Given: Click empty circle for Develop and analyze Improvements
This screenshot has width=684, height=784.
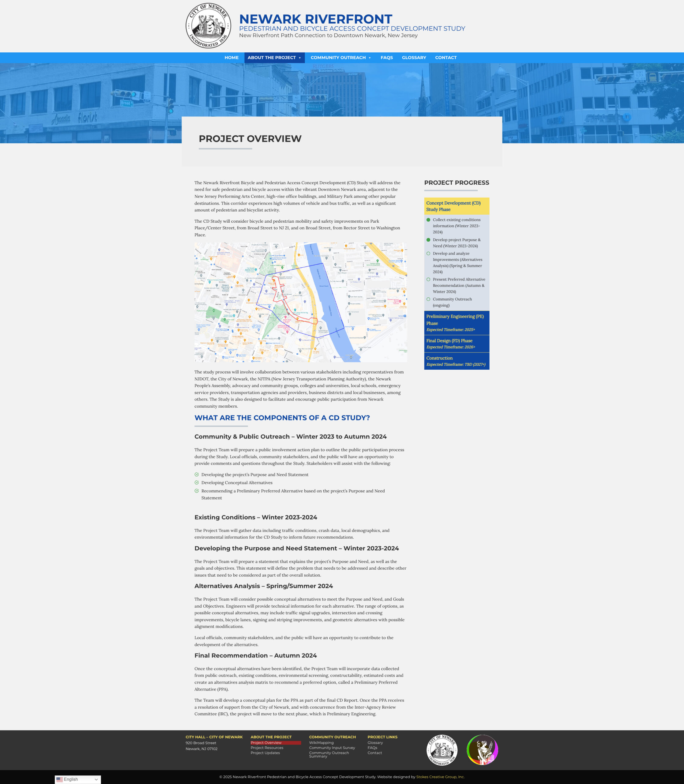Looking at the screenshot, I should click(x=428, y=254).
